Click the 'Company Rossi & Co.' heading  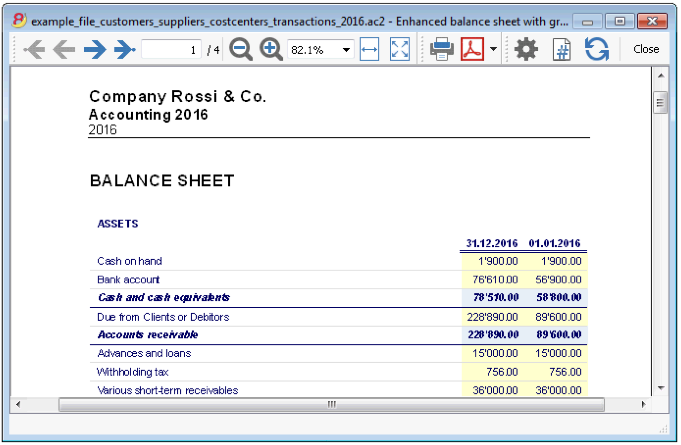coord(177,97)
